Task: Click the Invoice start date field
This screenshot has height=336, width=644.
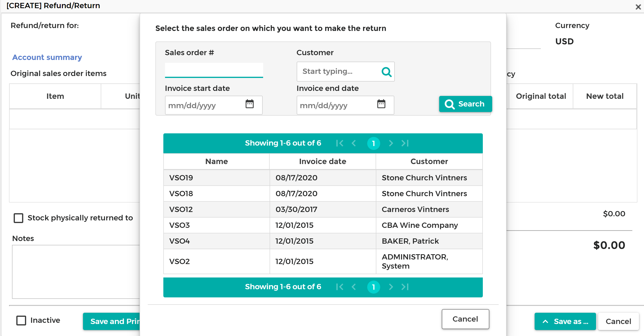Action: (x=214, y=105)
